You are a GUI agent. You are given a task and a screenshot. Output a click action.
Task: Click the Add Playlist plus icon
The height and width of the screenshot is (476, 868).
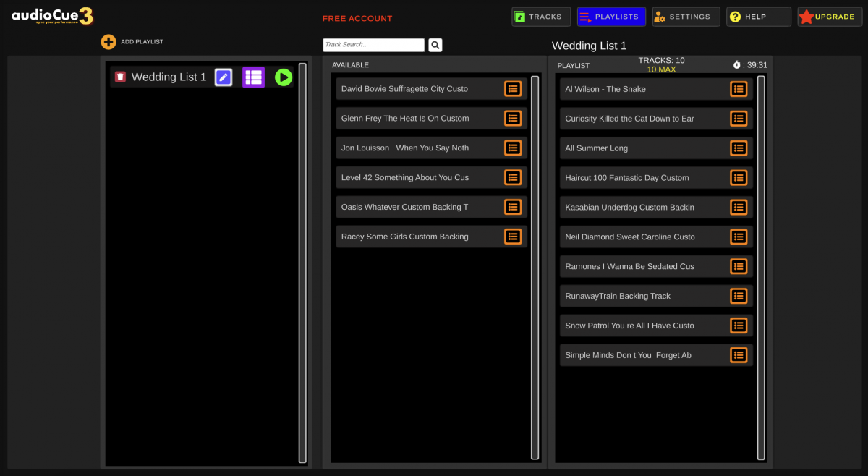pyautogui.click(x=109, y=42)
